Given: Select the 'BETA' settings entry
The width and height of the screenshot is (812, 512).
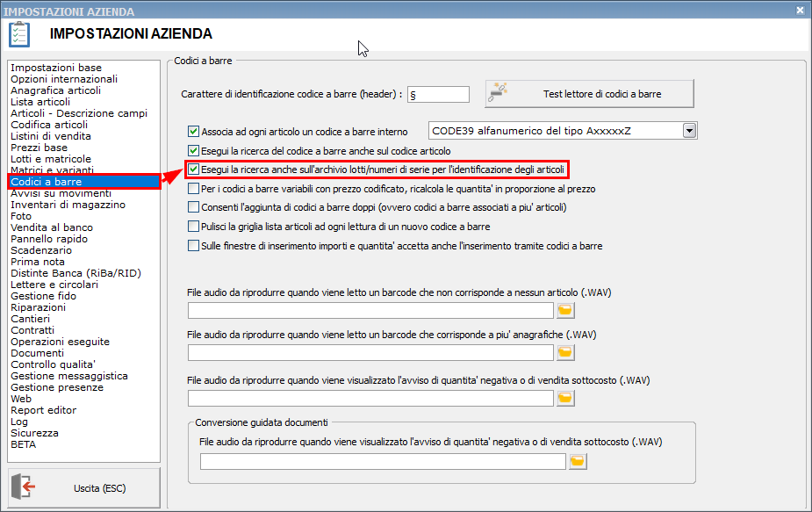Looking at the screenshot, I should point(24,444).
